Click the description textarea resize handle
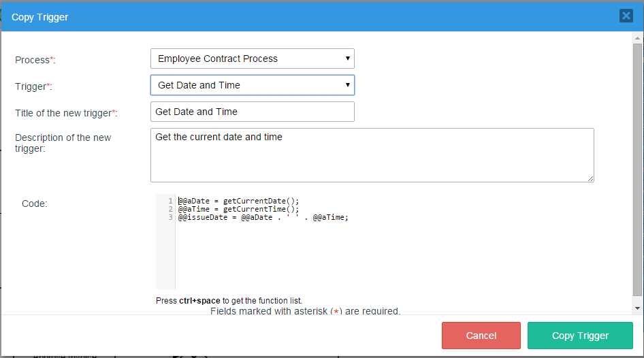The height and width of the screenshot is (358, 644). pyautogui.click(x=590, y=178)
